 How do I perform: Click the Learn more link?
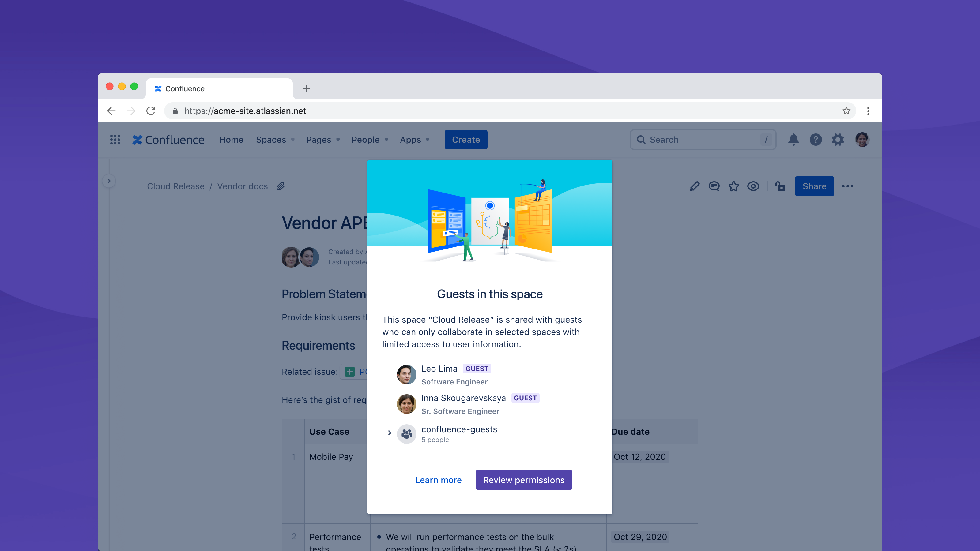[438, 480]
